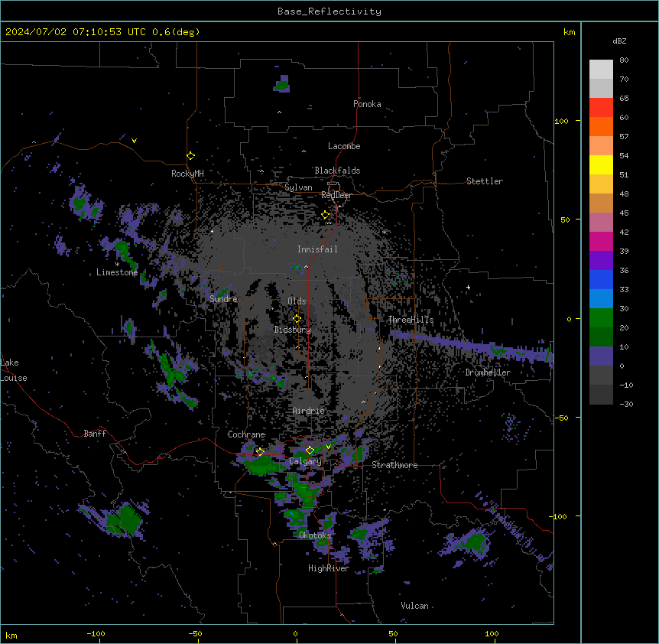Click the Okotoks city label
659x644 pixels.
click(315, 535)
